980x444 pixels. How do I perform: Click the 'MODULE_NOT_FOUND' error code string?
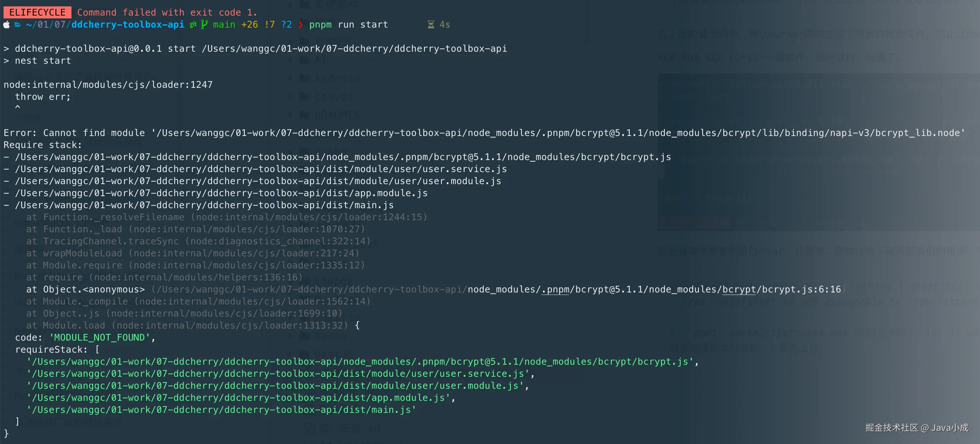(99, 337)
